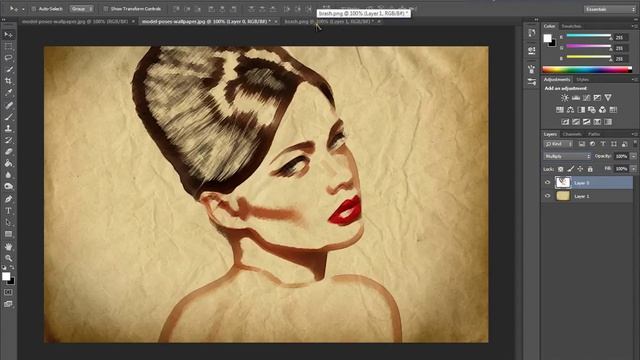This screenshot has width=640, height=360.
Task: Switch to the first model-poses-wallpaper.jpg tab
Action: coord(75,21)
